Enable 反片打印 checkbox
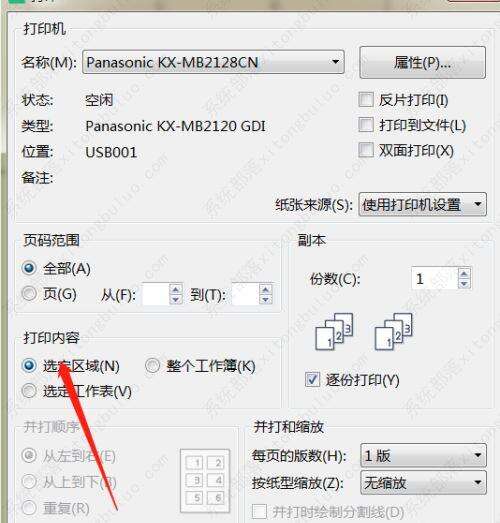This screenshot has width=500, height=523. tap(366, 100)
